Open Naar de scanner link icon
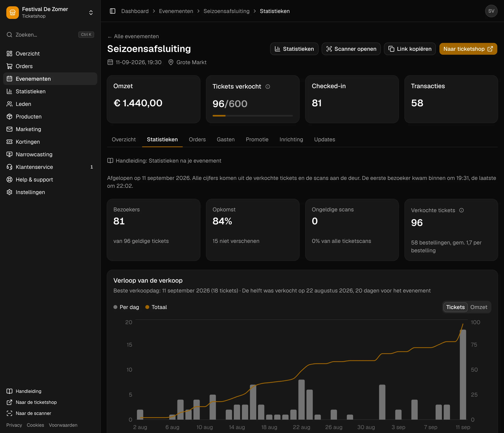Viewport: 504px width, 433px height. tap(9, 413)
